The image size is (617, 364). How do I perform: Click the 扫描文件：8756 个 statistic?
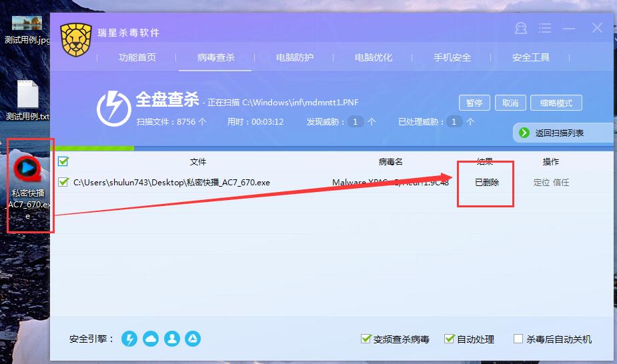[x=171, y=122]
